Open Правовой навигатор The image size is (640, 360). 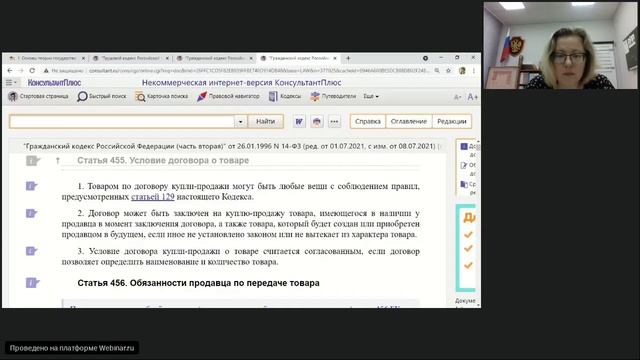tap(228, 96)
